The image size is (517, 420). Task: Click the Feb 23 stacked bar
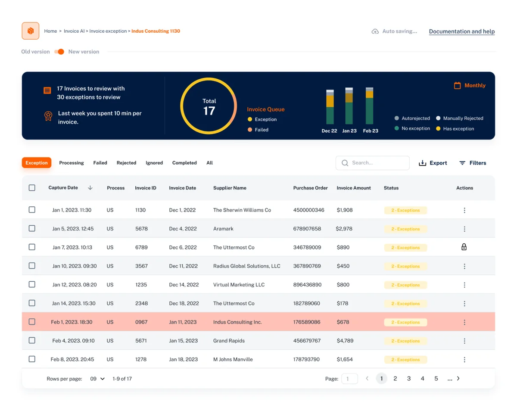click(x=369, y=106)
